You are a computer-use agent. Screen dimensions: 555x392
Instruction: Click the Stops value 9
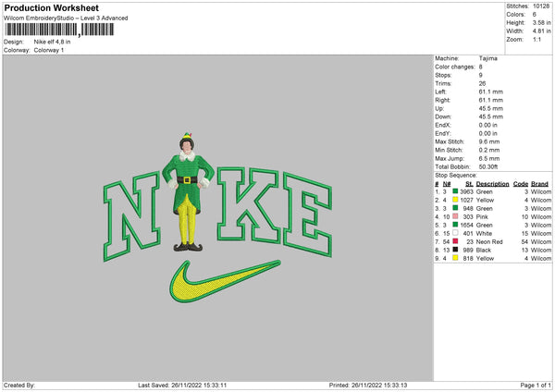pos(481,75)
